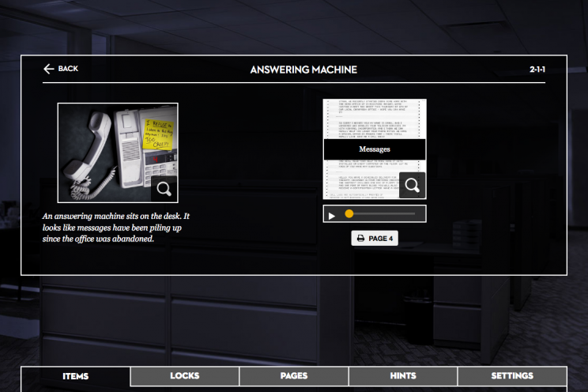Go back using the BACK label
This screenshot has width=588, height=392.
(x=68, y=69)
